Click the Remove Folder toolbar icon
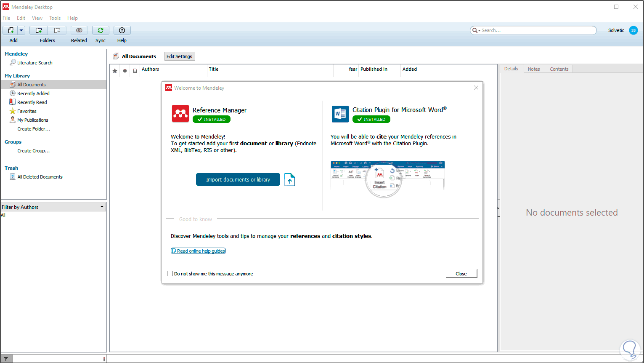The image size is (644, 363). pyautogui.click(x=57, y=30)
